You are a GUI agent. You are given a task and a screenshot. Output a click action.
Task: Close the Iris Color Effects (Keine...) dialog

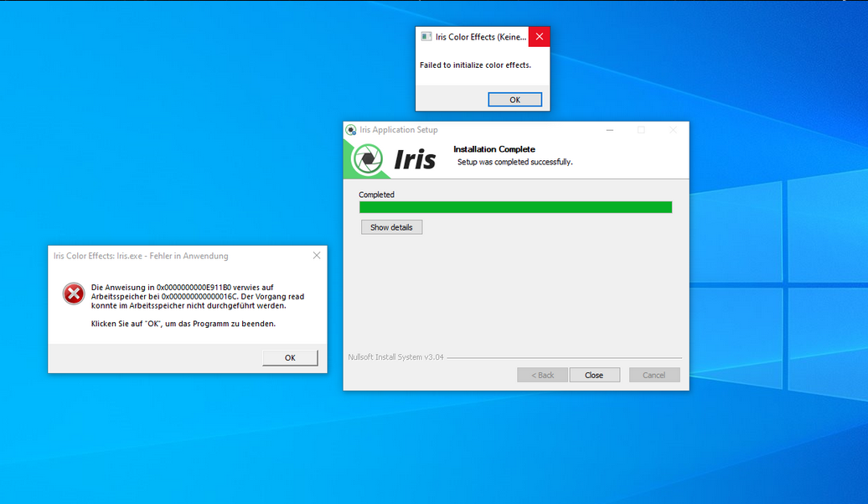(540, 37)
